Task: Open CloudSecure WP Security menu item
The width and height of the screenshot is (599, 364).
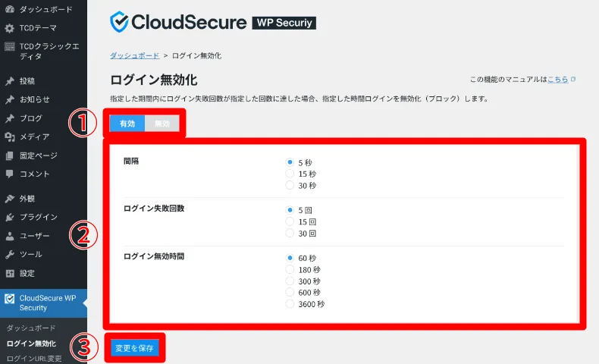Action: [x=43, y=303]
